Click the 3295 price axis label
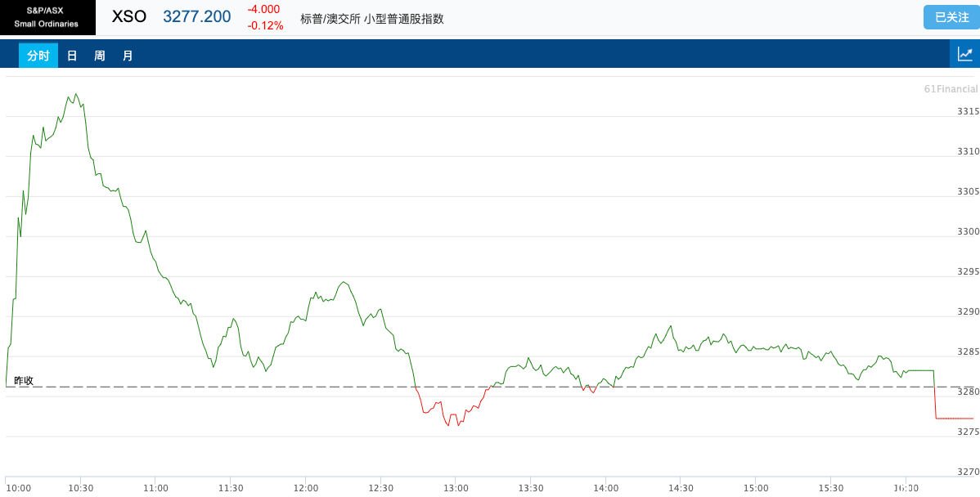 (968, 271)
